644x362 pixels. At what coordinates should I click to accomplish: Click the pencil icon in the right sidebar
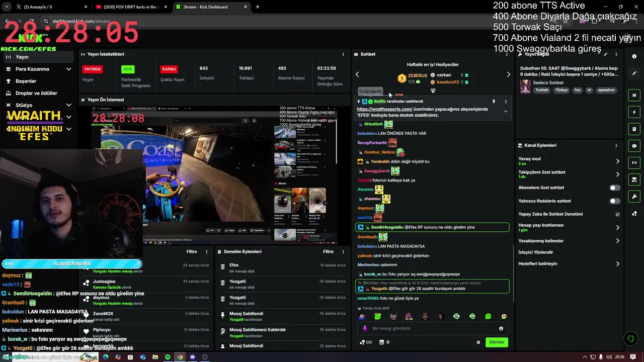(x=634, y=73)
